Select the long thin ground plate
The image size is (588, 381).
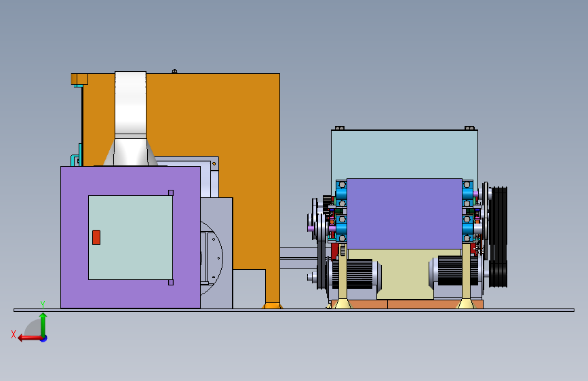tap(294, 310)
